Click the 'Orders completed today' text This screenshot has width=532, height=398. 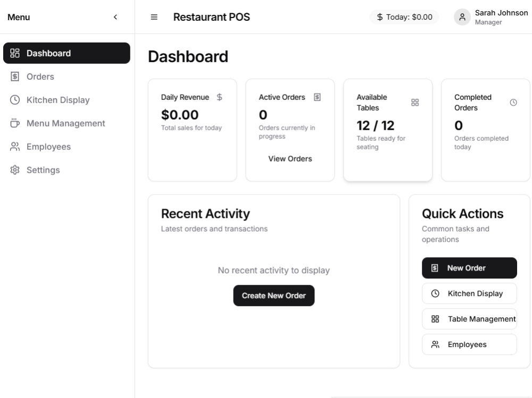pos(481,143)
